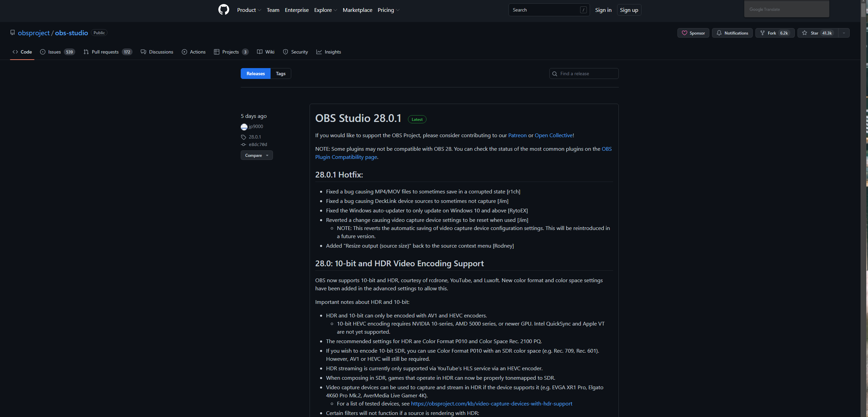
Task: Open the Compare dropdown
Action: pyautogui.click(x=257, y=155)
